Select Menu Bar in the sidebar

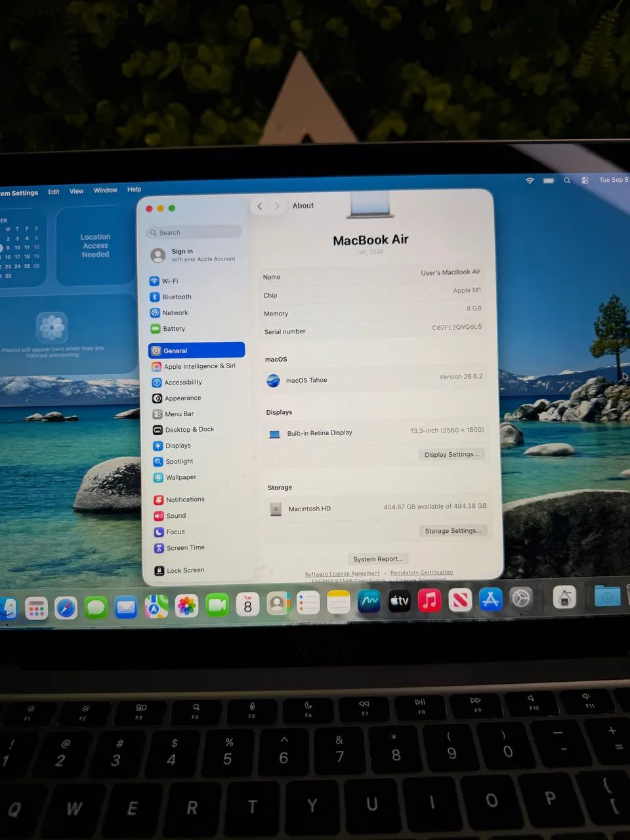173,413
